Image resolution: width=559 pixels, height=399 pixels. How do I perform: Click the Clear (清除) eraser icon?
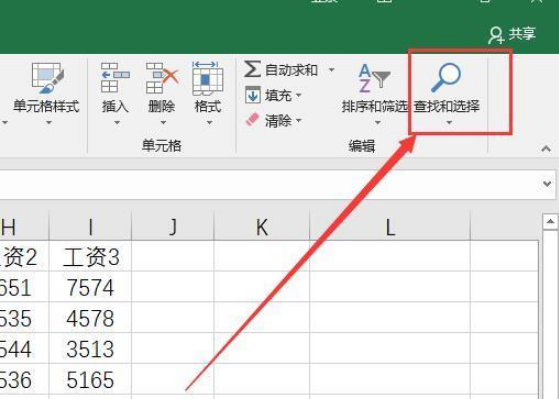point(253,120)
